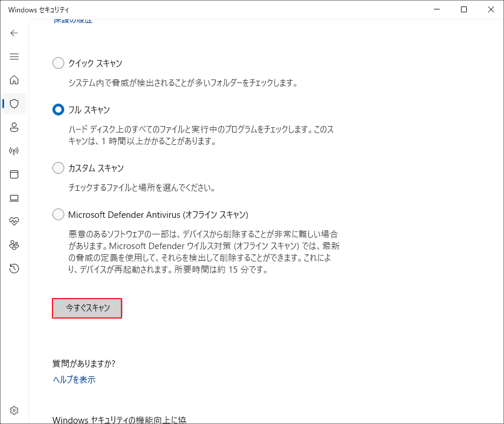The image size is (504, 424).
Task: Go back using the arrow at top left
Action: coord(14,33)
